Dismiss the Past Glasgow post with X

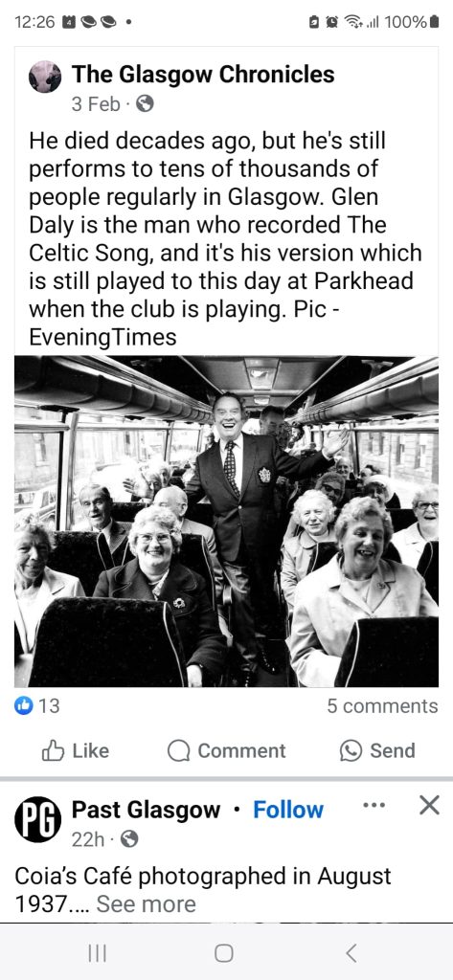point(429,806)
